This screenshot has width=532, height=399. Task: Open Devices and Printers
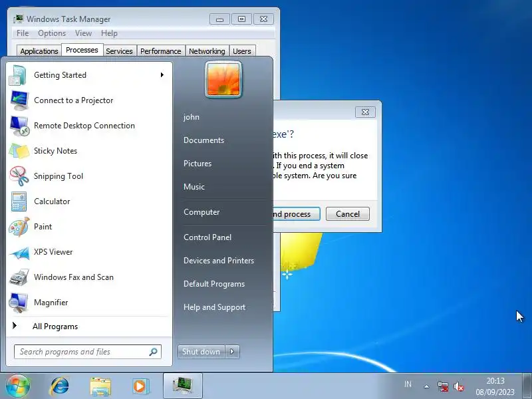tap(219, 261)
